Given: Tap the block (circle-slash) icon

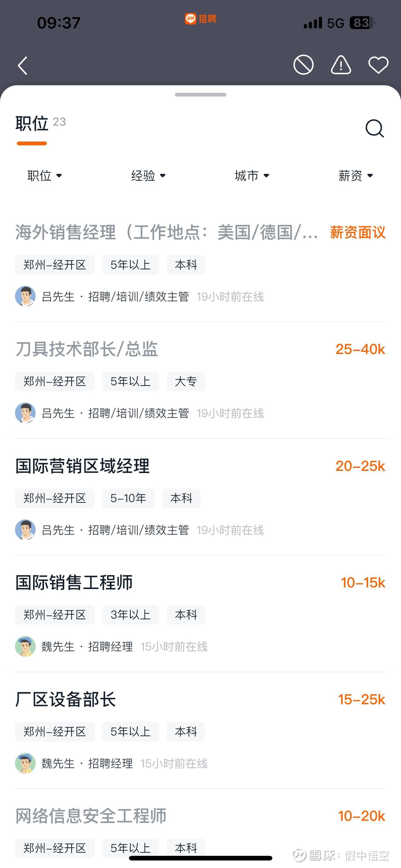Looking at the screenshot, I should click(303, 65).
